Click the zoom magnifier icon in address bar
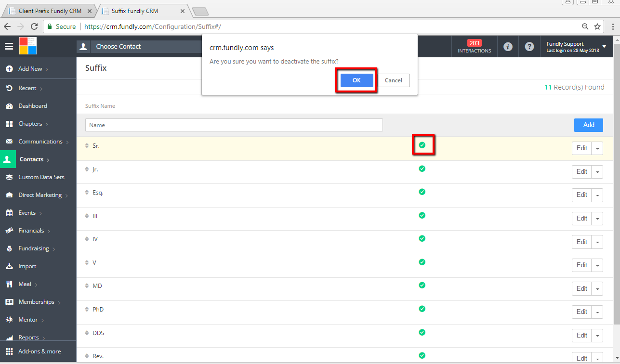 pos(585,26)
